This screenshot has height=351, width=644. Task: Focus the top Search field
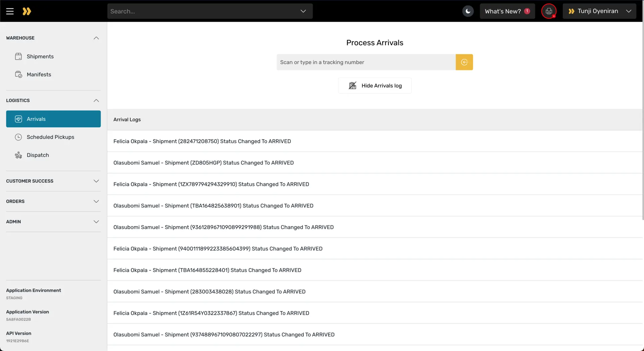pyautogui.click(x=210, y=11)
